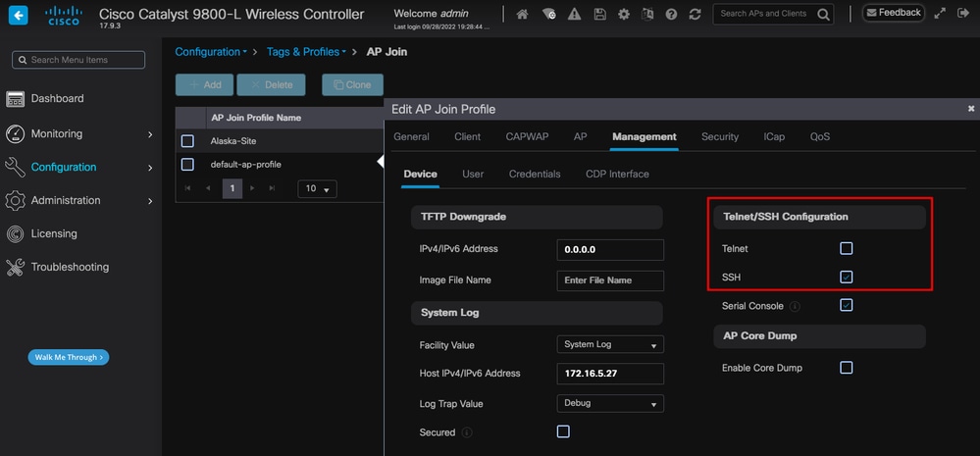The height and width of the screenshot is (456, 980).
Task: Open the language translation icon
Action: 647,15
